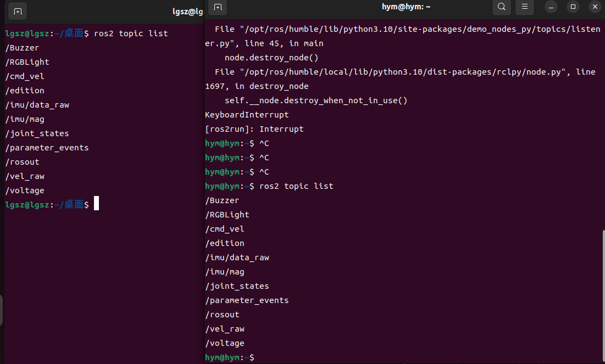The height and width of the screenshot is (364, 605).
Task: Click /edition in hym terminal
Action: tap(225, 243)
